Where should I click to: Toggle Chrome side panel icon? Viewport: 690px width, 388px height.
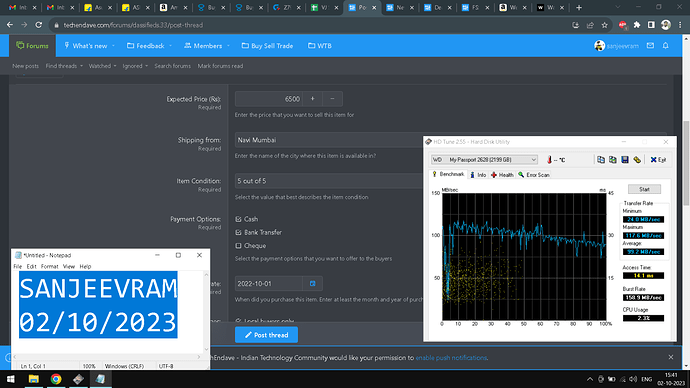[651, 25]
